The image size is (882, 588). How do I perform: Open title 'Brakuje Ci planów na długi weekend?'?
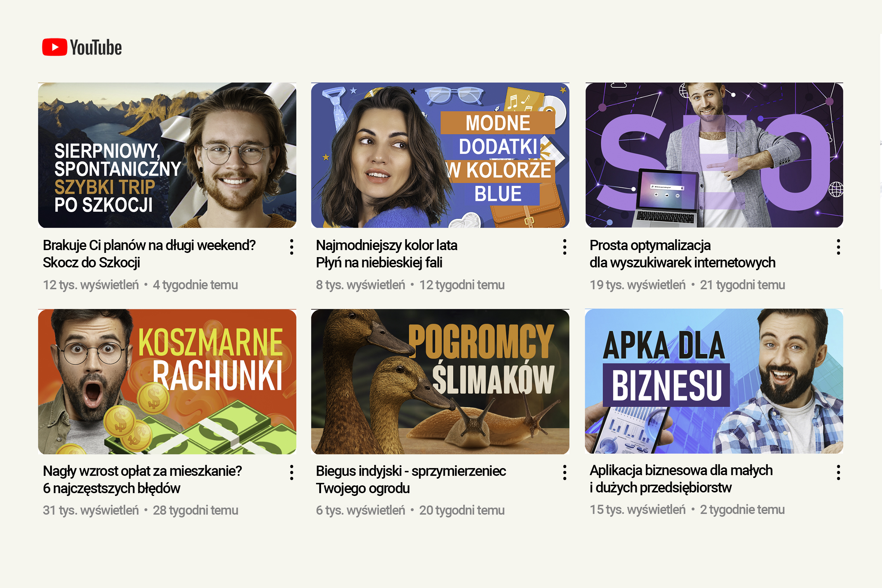[149, 245]
